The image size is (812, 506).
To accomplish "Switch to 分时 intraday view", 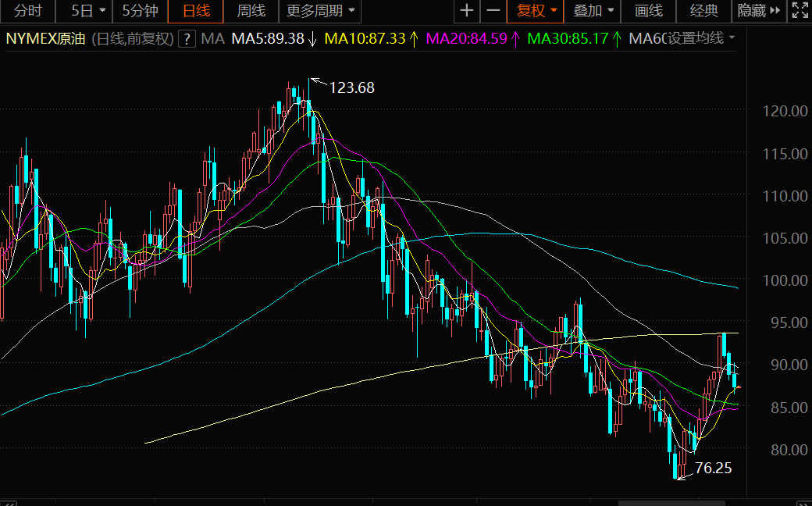I will tap(27, 11).
